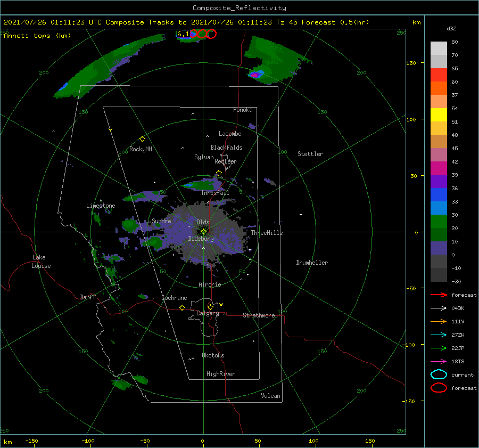Screen dimensions: 479x448
Task: Click the RedDeer city label
Action: pos(226,161)
